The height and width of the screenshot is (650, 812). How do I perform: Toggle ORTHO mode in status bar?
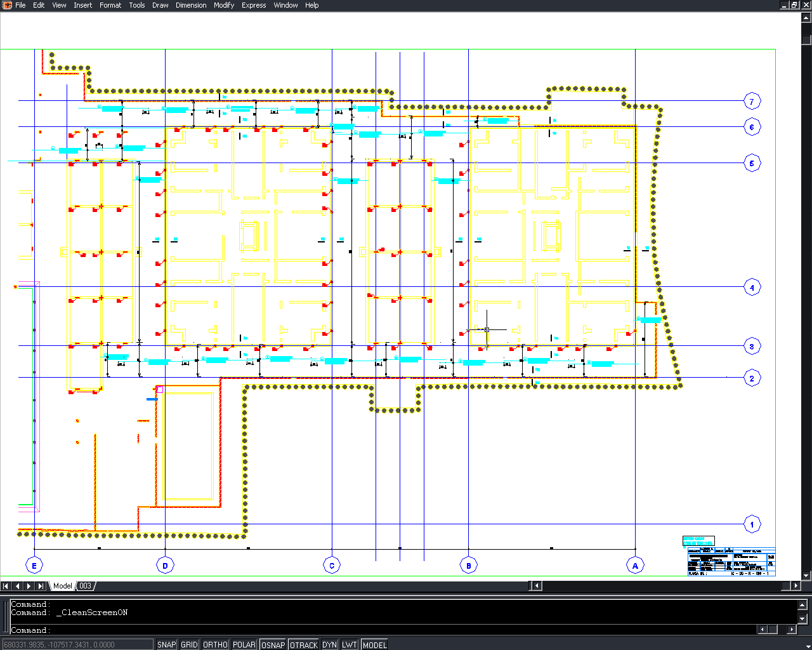pyautogui.click(x=216, y=644)
